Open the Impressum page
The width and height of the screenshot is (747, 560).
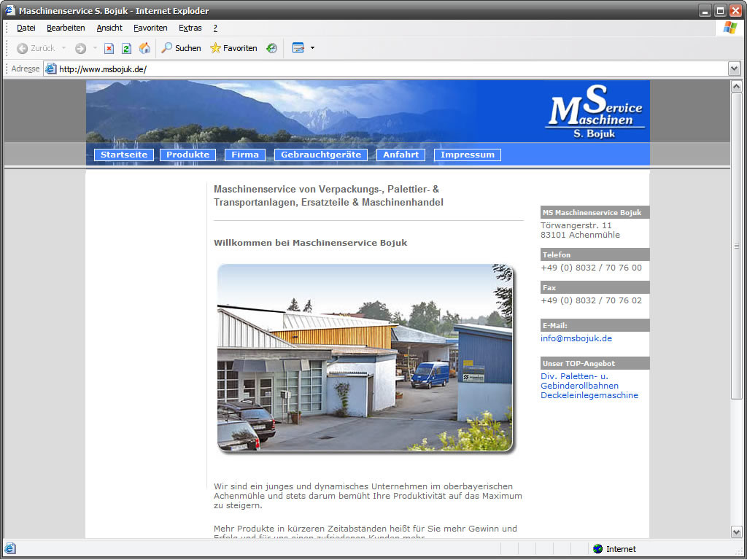click(468, 155)
